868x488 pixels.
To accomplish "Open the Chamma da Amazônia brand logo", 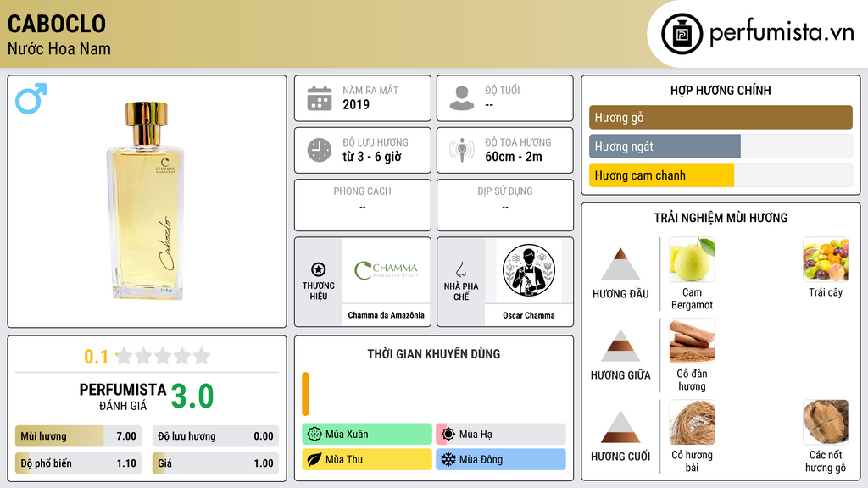I will pos(387,270).
